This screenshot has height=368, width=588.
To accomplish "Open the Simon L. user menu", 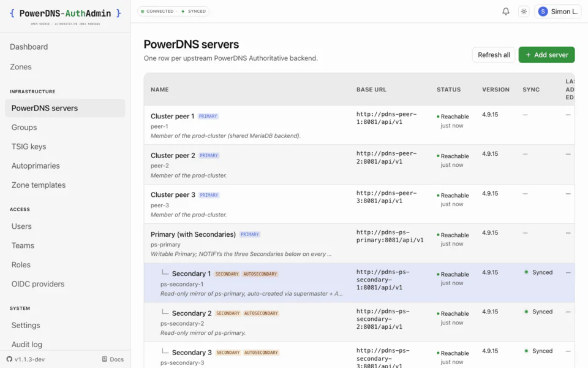I will pyautogui.click(x=557, y=12).
